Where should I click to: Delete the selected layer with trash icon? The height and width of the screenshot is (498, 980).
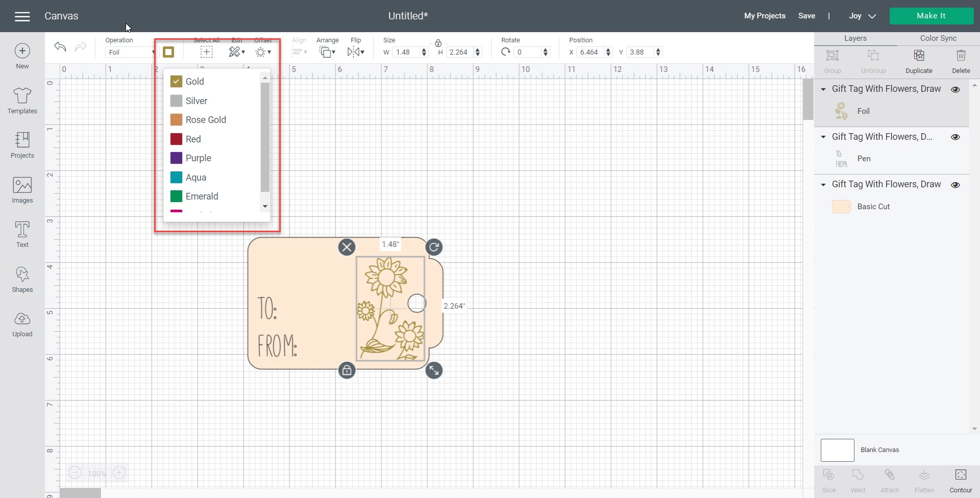(x=961, y=61)
